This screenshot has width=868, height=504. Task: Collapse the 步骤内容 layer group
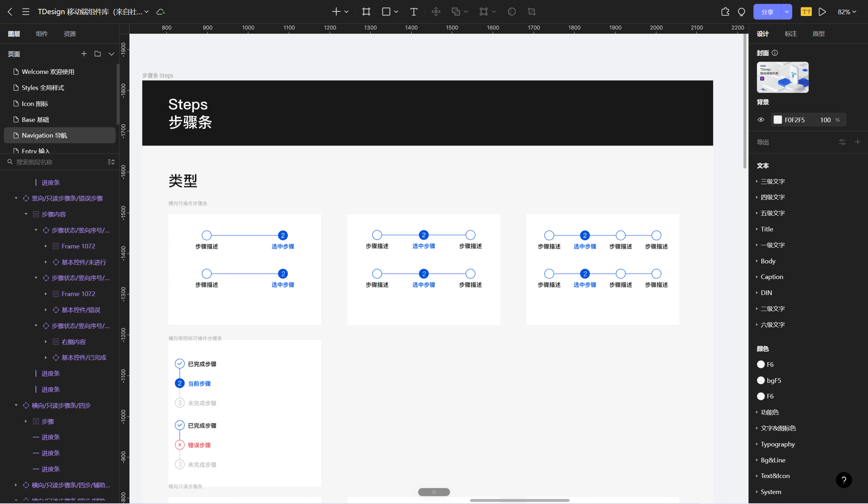click(x=26, y=214)
